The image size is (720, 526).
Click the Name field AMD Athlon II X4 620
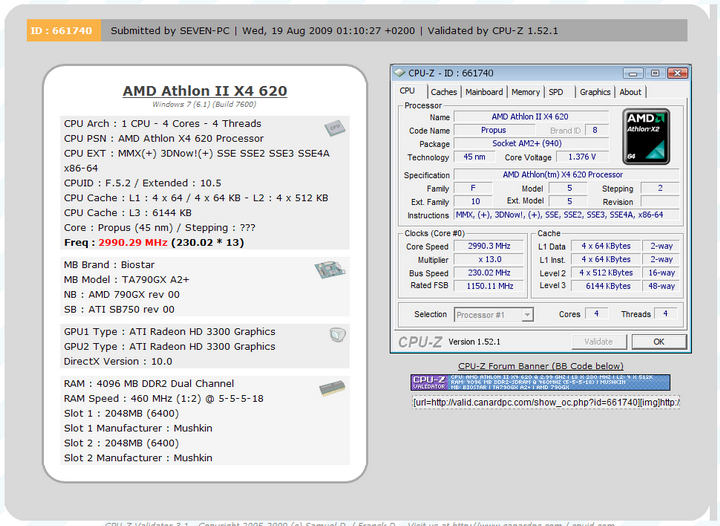[531, 117]
